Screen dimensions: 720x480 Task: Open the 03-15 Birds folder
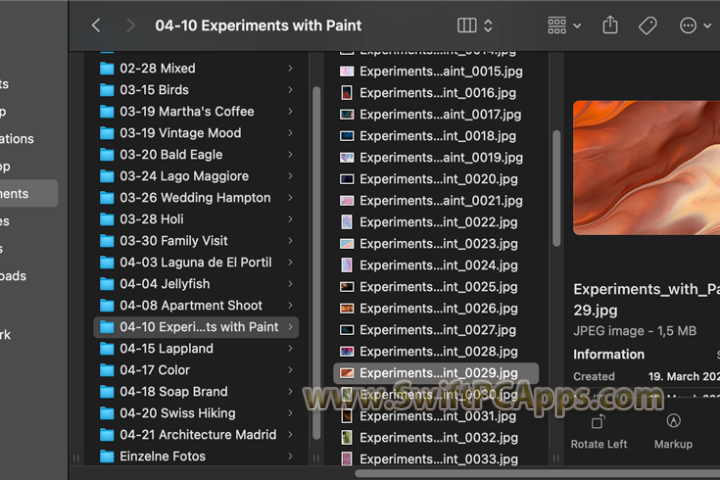[x=197, y=90]
